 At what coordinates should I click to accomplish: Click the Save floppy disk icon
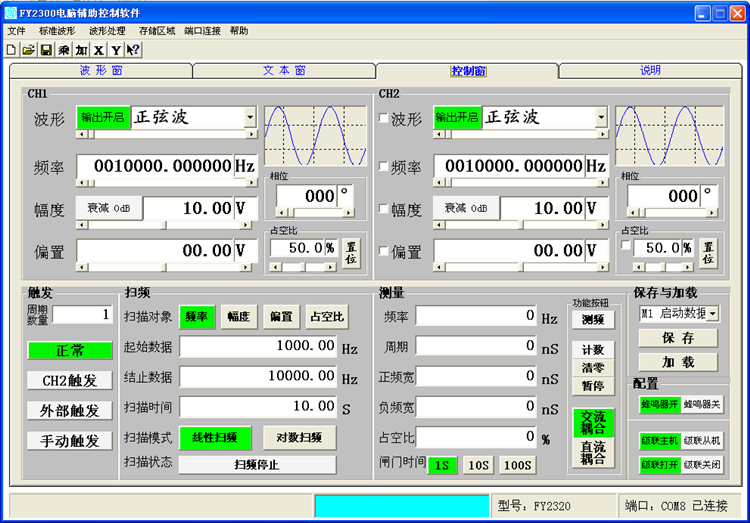coord(46,50)
